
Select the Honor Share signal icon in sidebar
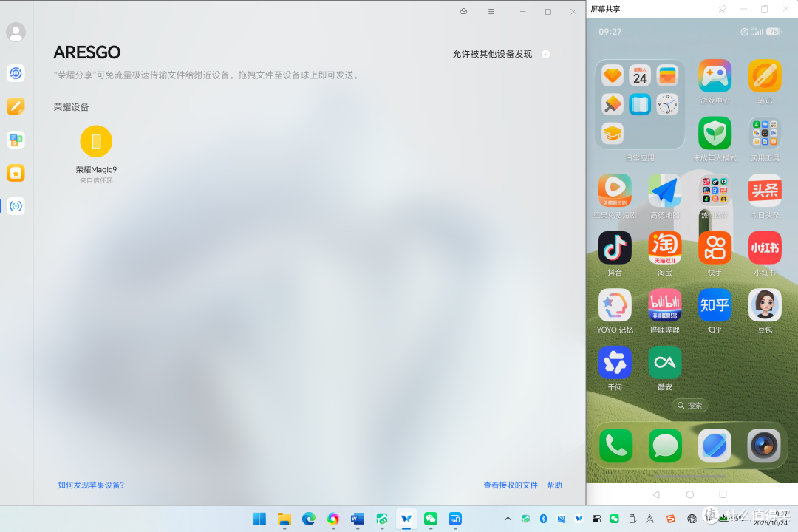point(16,206)
